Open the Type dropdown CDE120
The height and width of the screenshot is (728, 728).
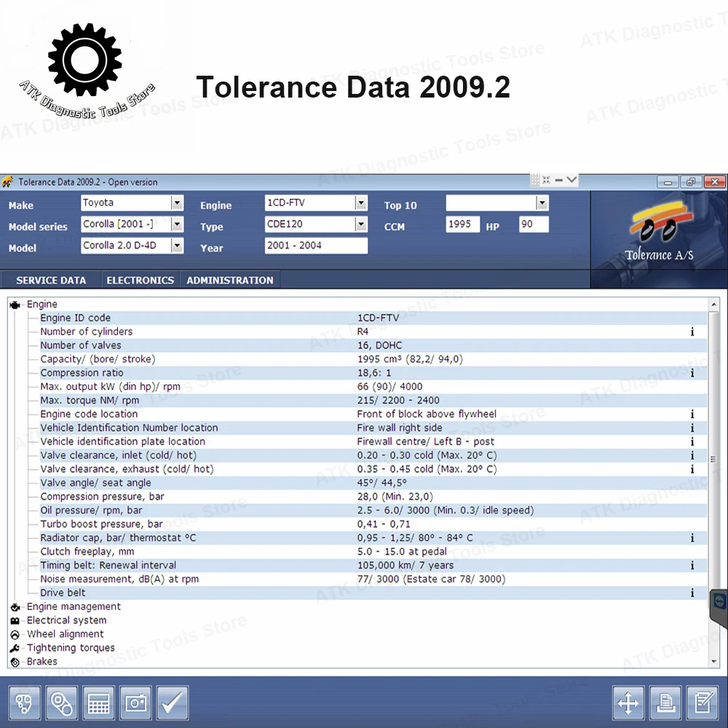(361, 224)
